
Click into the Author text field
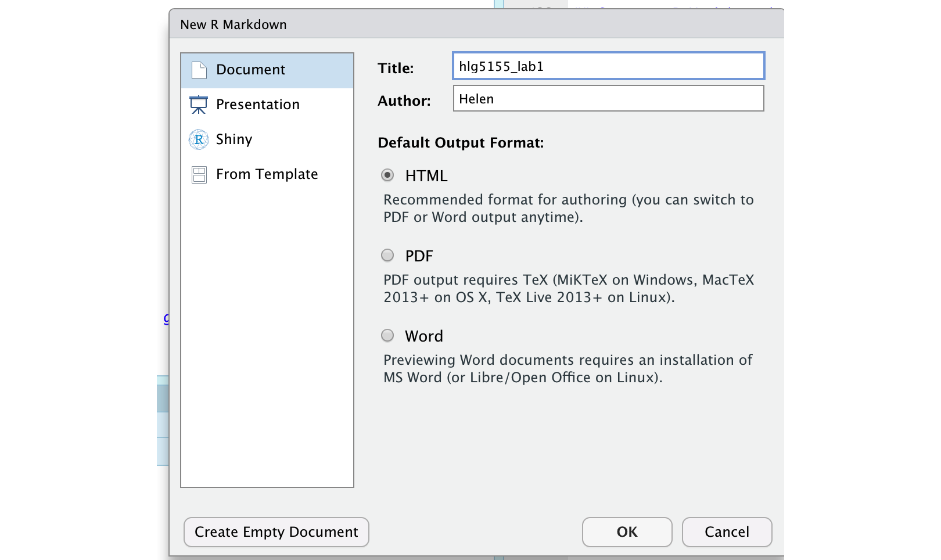click(x=608, y=99)
